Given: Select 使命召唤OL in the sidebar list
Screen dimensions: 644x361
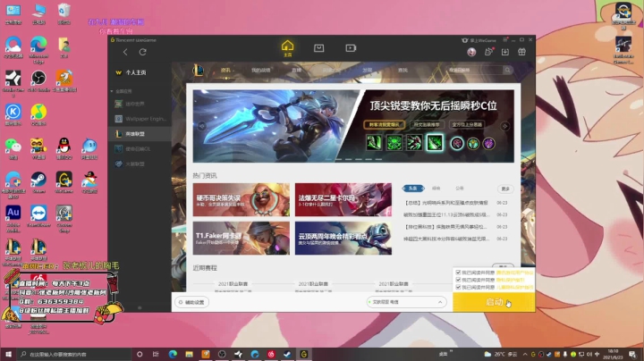Looking at the screenshot, I should coord(140,149).
